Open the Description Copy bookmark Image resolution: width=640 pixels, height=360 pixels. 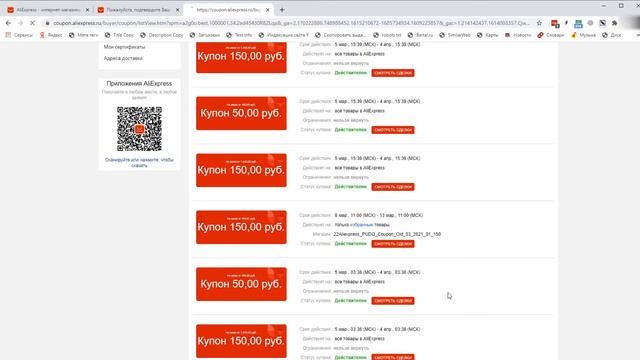tap(162, 35)
